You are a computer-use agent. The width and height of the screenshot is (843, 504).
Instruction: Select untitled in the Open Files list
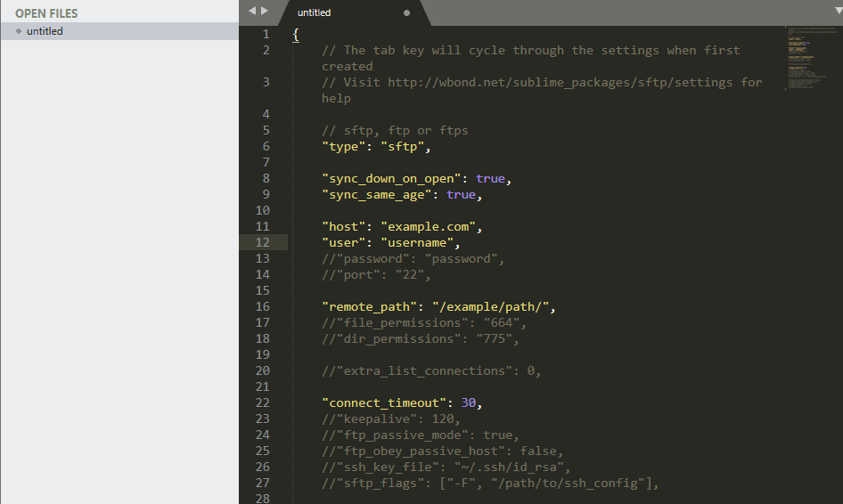point(45,31)
